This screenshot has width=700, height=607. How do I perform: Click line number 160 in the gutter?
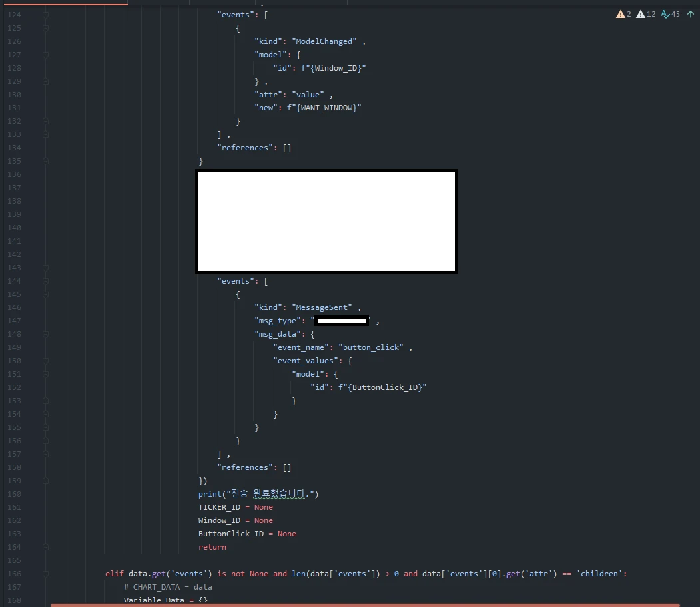[x=14, y=494]
